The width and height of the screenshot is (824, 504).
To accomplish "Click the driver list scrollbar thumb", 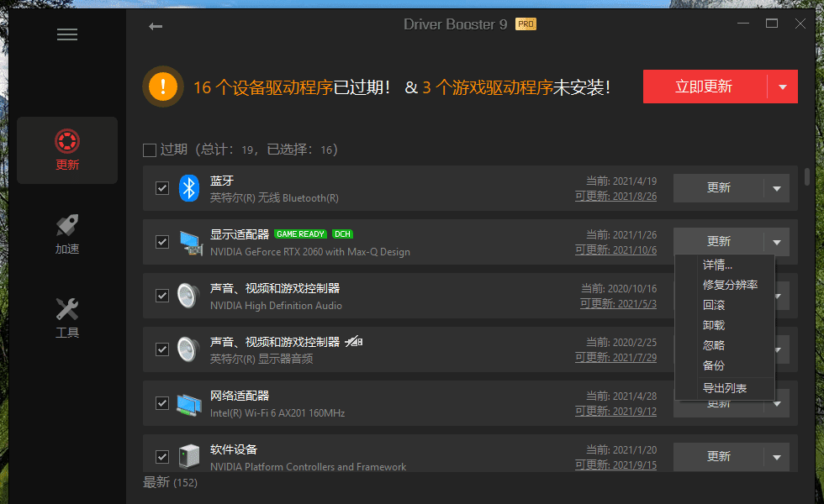I will 807,176.
